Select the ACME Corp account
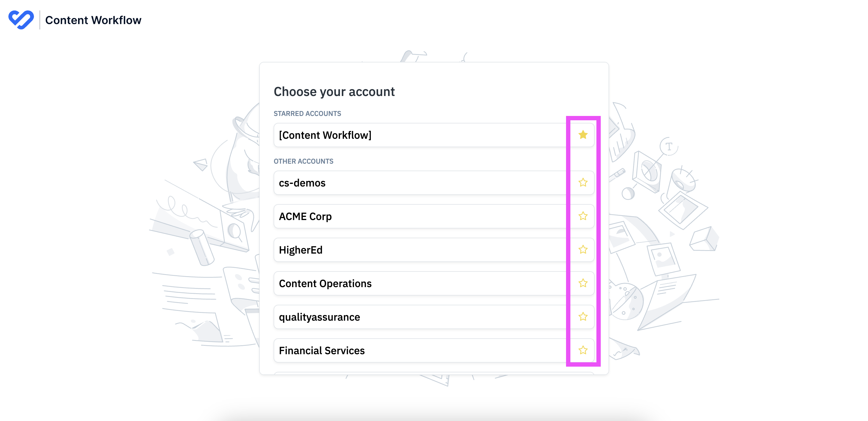 pos(404,216)
